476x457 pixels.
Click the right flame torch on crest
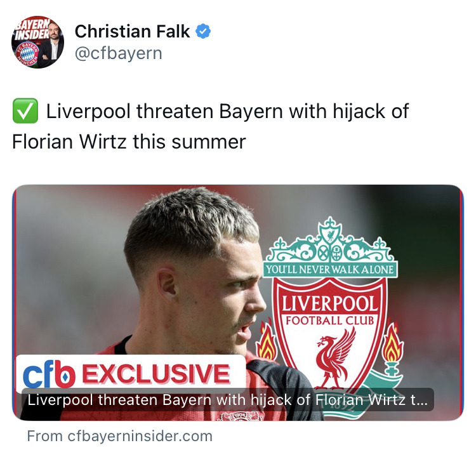[392, 345]
